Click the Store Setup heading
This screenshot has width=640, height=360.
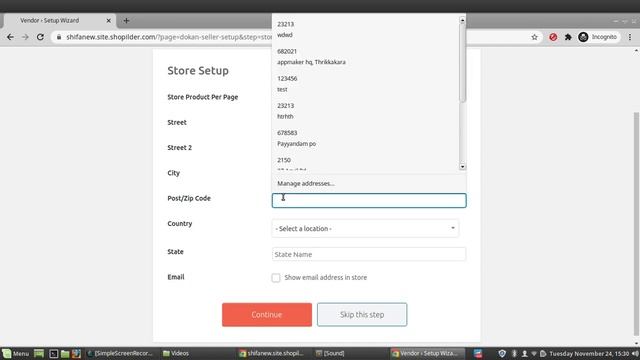[198, 71]
